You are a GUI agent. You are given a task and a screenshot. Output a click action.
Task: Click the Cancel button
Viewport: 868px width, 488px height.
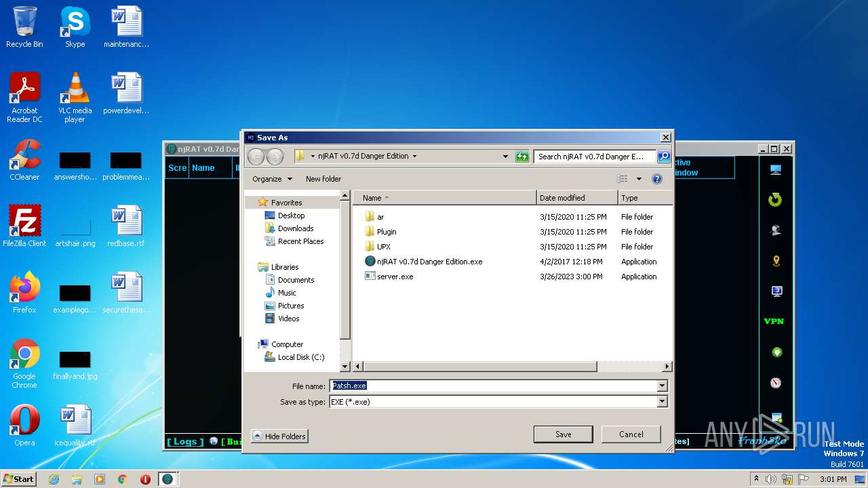(x=631, y=434)
